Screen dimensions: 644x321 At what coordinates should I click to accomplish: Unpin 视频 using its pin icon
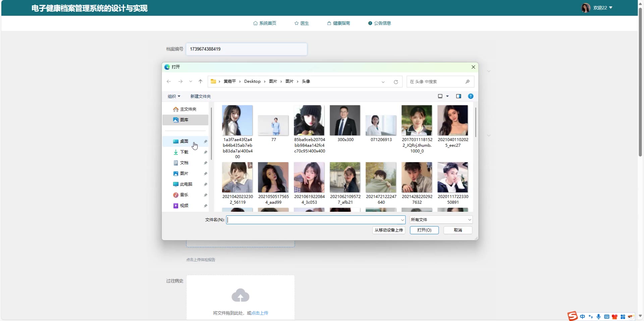click(205, 206)
